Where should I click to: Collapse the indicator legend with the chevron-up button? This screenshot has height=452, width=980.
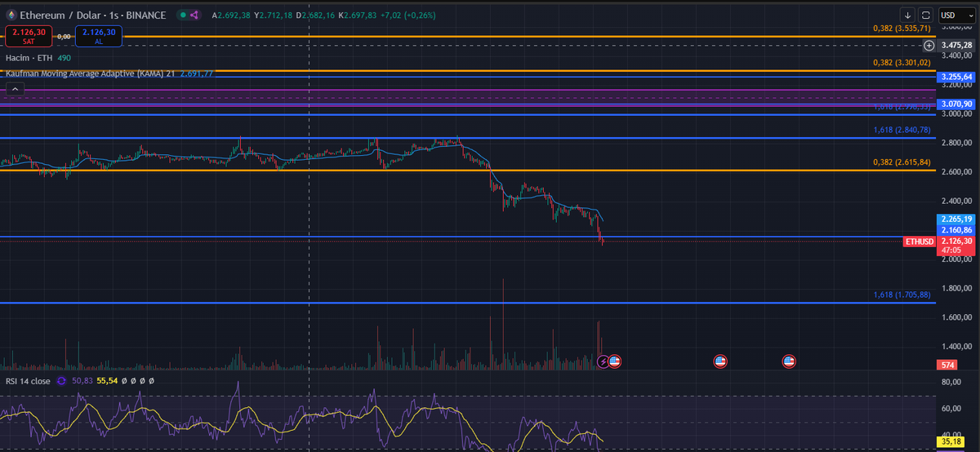coord(14,89)
